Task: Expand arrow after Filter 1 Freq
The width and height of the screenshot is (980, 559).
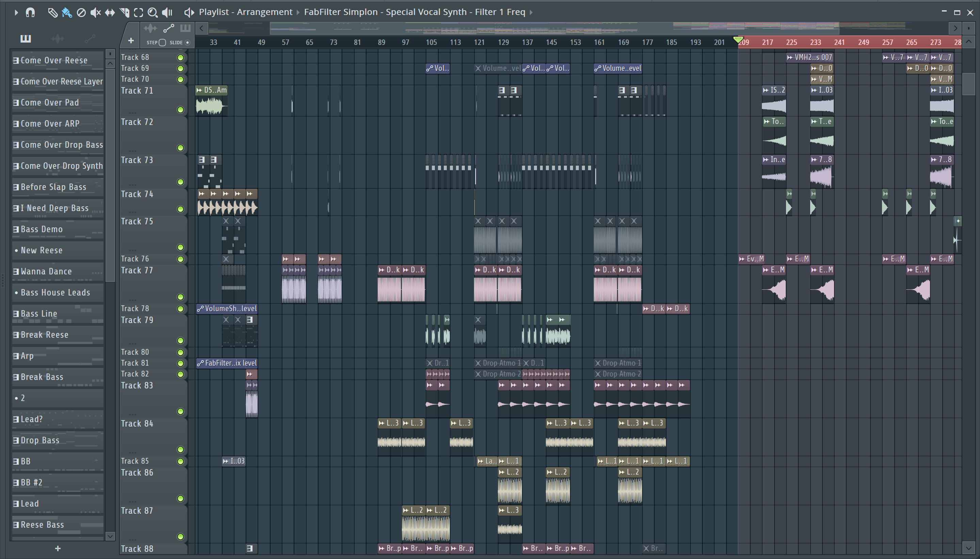Action: [x=532, y=12]
